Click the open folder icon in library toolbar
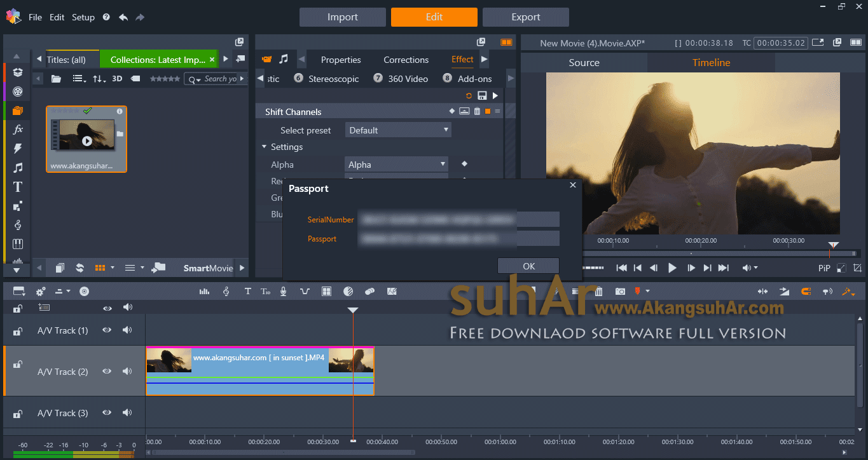This screenshot has height=460, width=868. (57, 79)
